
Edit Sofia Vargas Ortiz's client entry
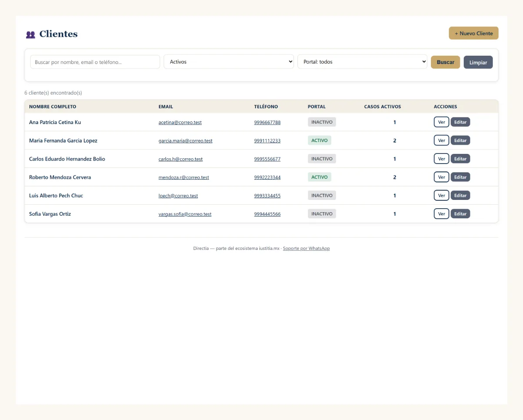coord(460,214)
